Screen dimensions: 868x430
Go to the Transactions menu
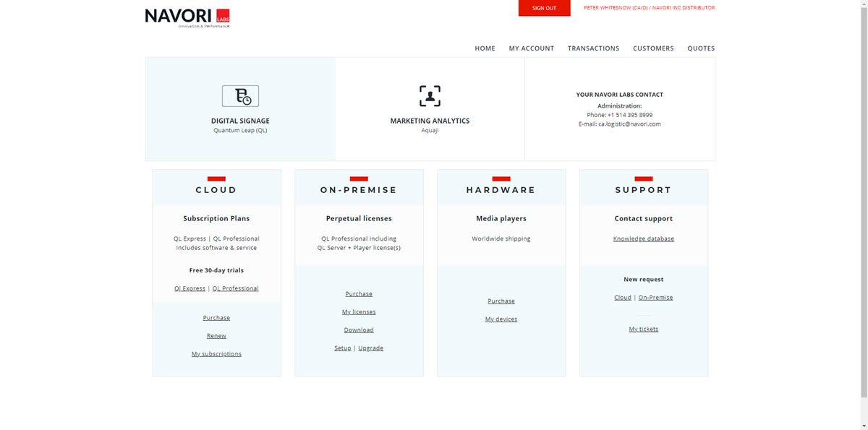pyautogui.click(x=593, y=48)
